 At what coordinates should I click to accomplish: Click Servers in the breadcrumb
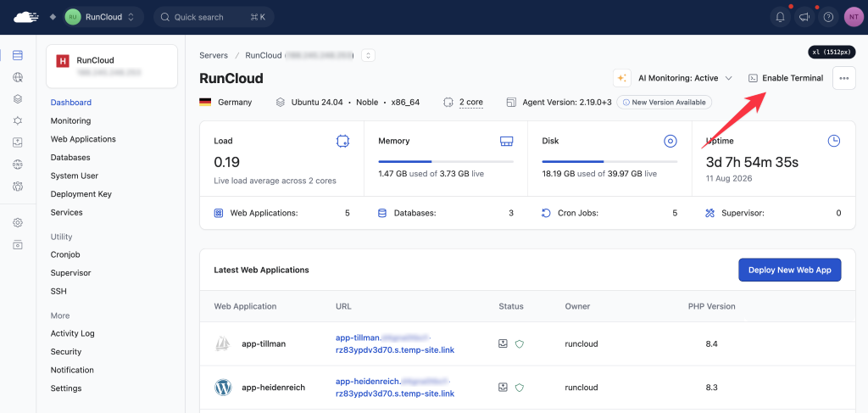(x=214, y=55)
